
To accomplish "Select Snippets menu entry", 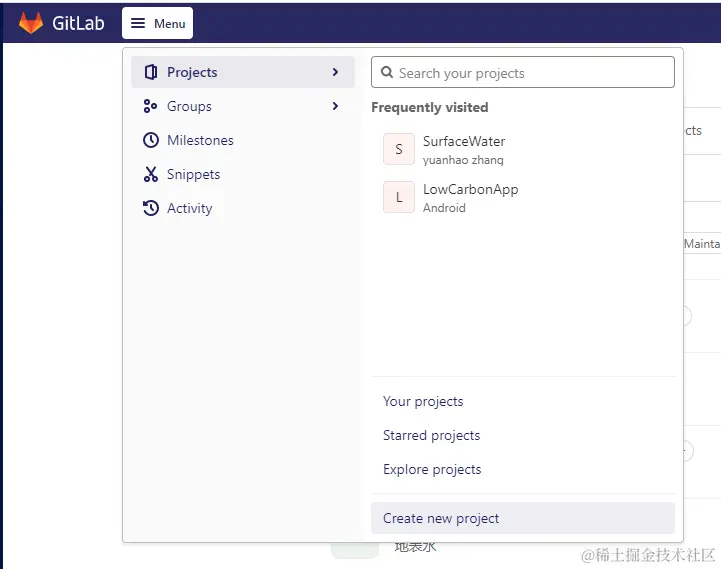I will (x=193, y=174).
